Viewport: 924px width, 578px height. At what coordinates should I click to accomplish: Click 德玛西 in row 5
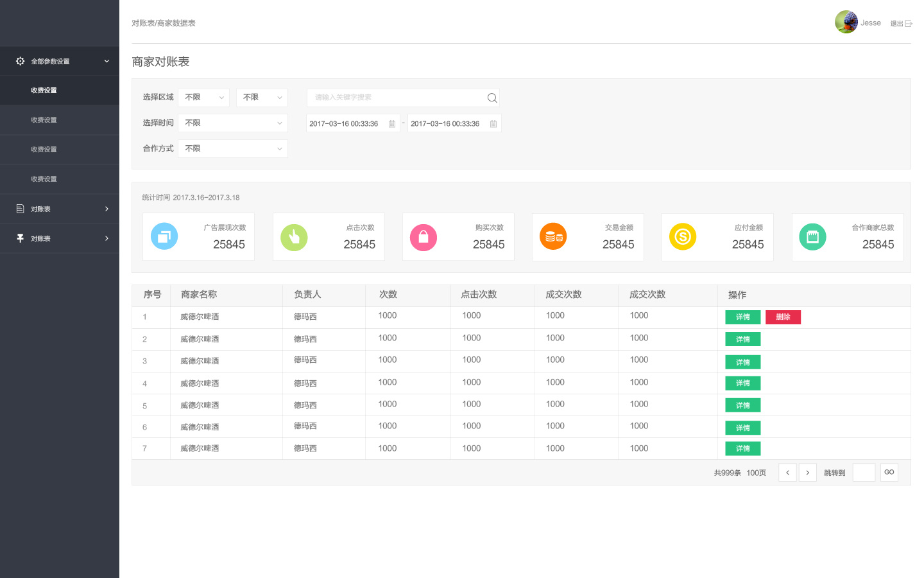click(305, 405)
